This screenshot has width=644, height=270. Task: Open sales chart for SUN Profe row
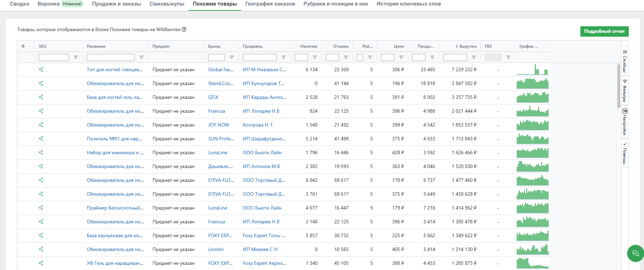pyautogui.click(x=533, y=139)
